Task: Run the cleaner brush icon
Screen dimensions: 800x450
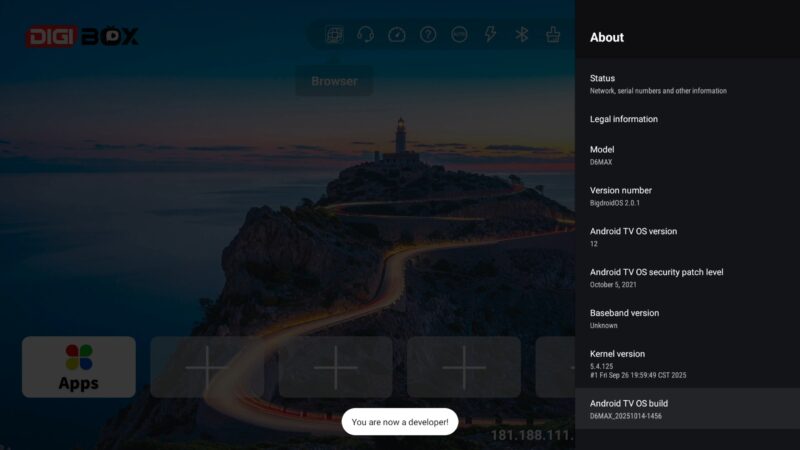Action: (553, 35)
